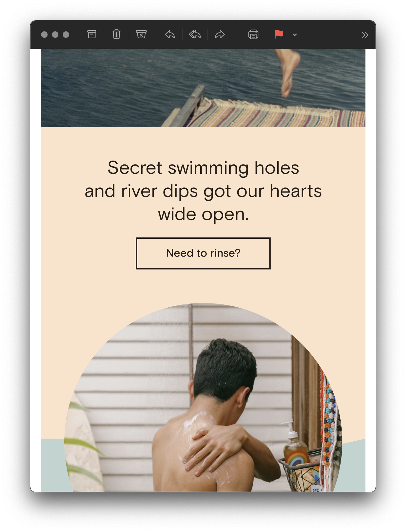
Task: Reply all to this email
Action: point(195,35)
